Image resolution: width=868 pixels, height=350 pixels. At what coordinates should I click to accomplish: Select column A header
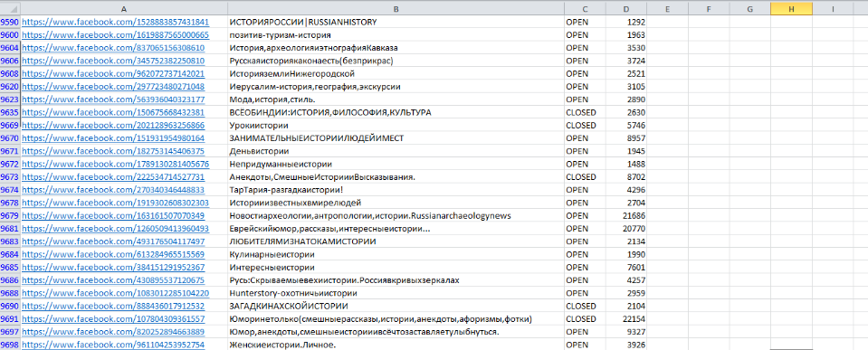pyautogui.click(x=123, y=8)
